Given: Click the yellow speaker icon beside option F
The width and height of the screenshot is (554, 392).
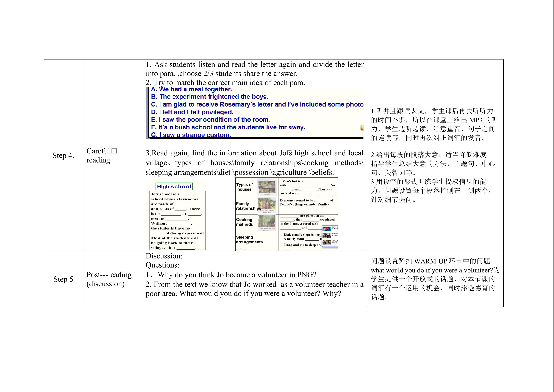Looking at the screenshot, I should (x=362, y=127).
